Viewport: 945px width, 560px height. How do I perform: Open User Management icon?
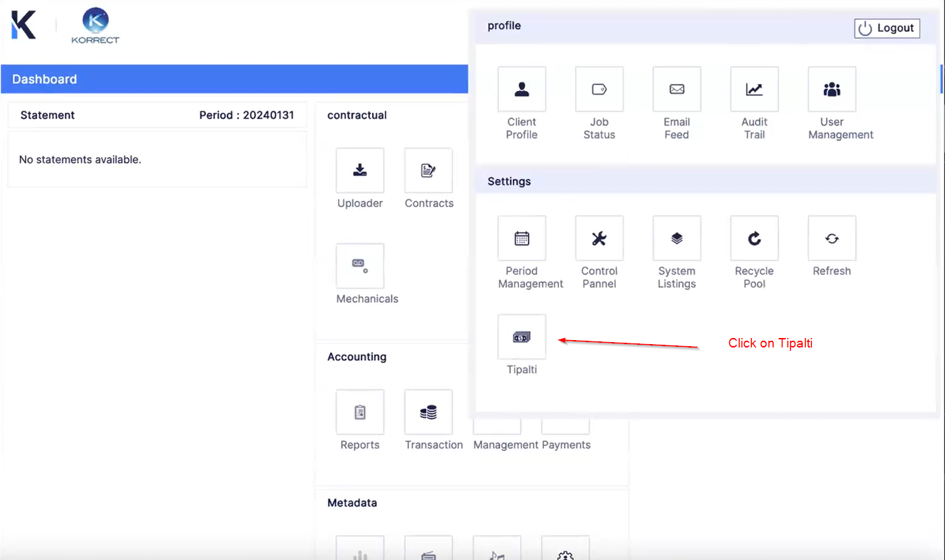coord(832,89)
